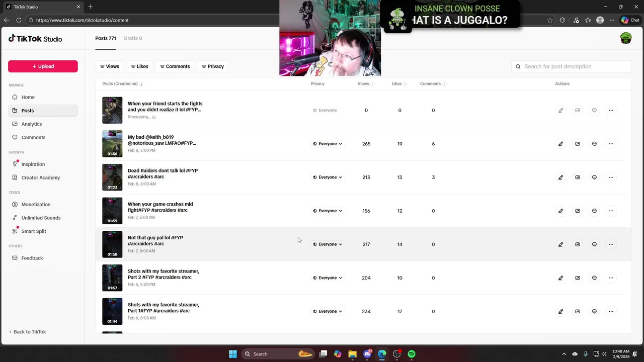Open privacy dropdown for "Shots... Part 1" post
The height and width of the screenshot is (362, 644).
click(328, 311)
